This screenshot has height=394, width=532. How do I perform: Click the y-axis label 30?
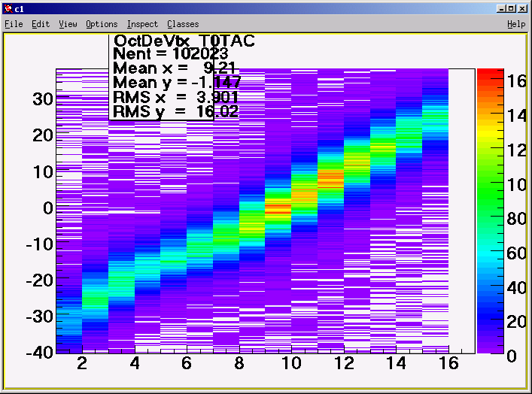click(x=43, y=99)
